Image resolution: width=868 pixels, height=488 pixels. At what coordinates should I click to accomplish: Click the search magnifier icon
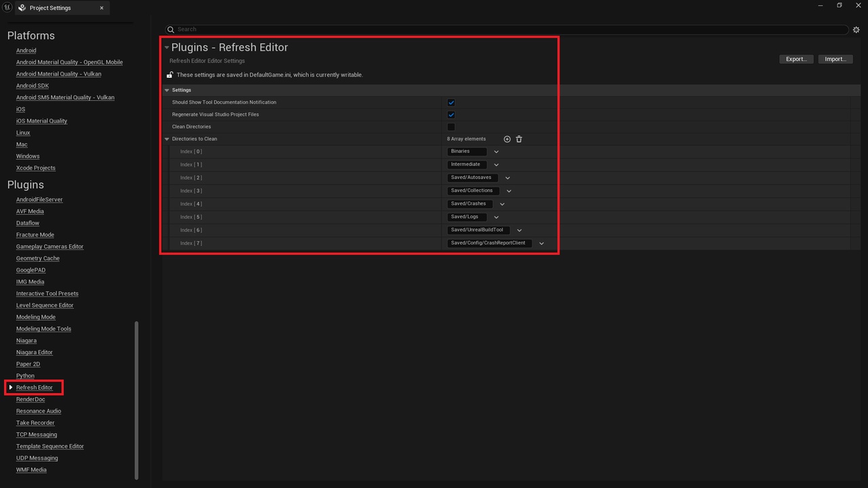coord(171,30)
